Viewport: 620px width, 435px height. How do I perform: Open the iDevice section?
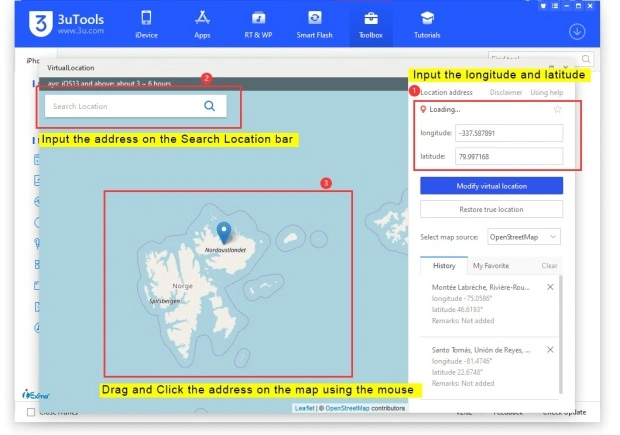click(146, 25)
